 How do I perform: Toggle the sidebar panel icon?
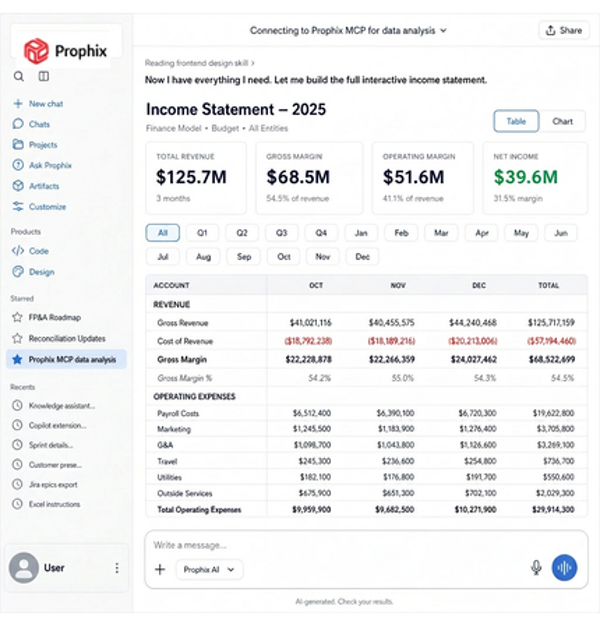pos(44,76)
